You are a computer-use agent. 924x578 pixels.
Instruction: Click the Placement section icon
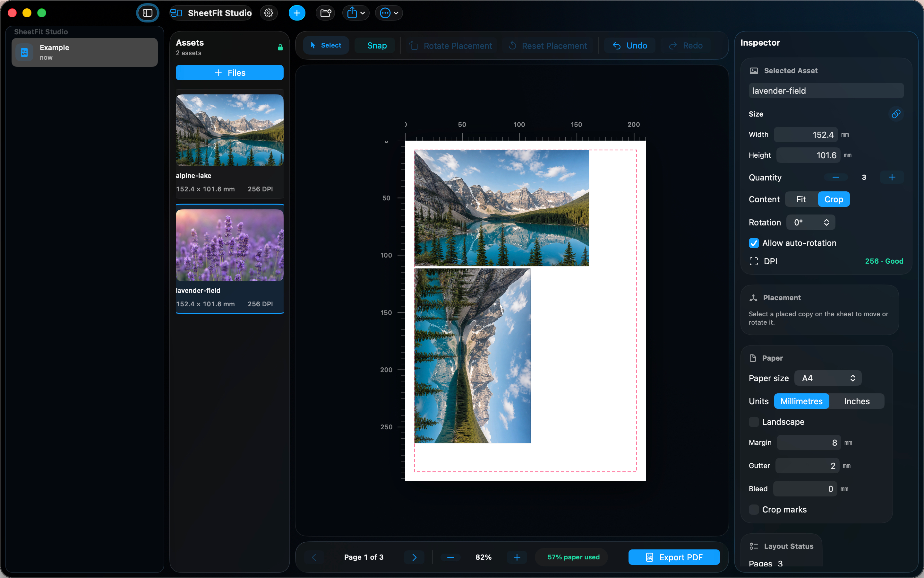pyautogui.click(x=753, y=298)
